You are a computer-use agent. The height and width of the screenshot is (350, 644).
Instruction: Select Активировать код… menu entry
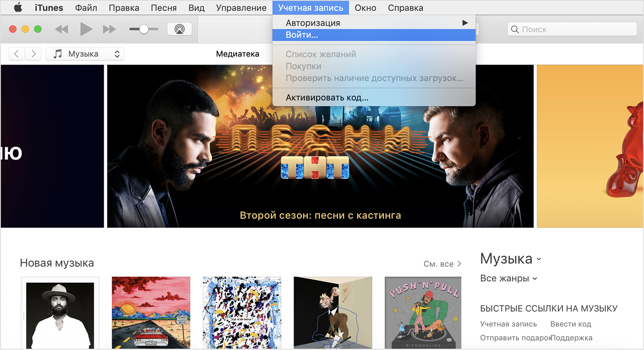(x=374, y=97)
